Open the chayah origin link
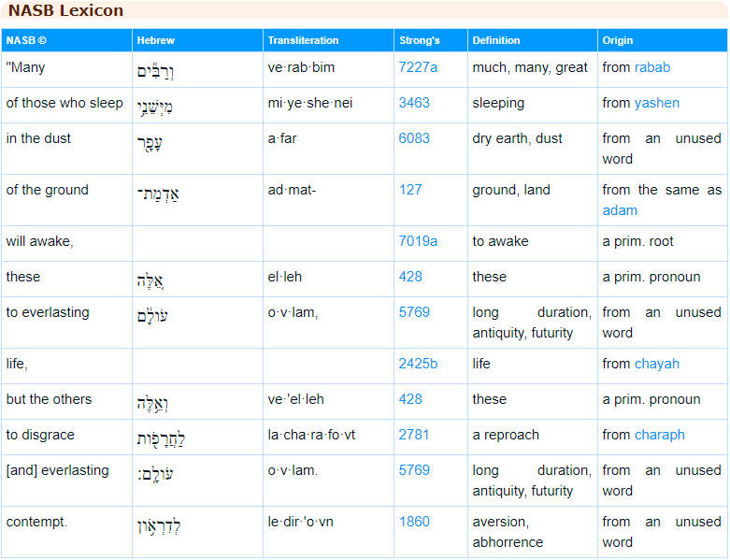 [x=659, y=364]
